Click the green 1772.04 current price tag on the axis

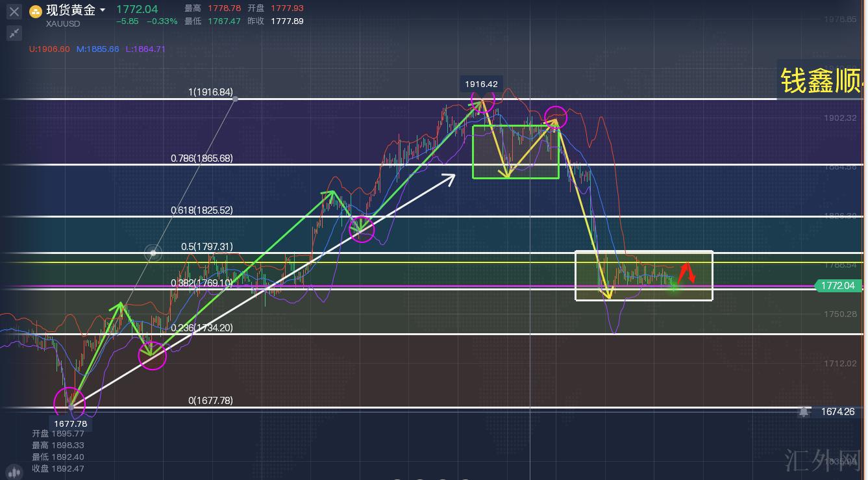tap(838, 286)
